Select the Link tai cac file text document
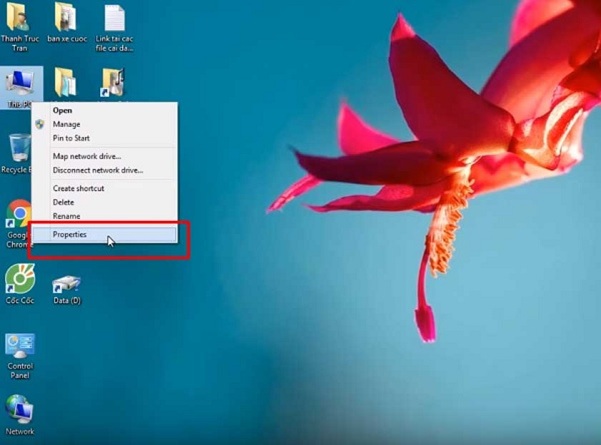This screenshot has width=601, height=445. [114, 27]
